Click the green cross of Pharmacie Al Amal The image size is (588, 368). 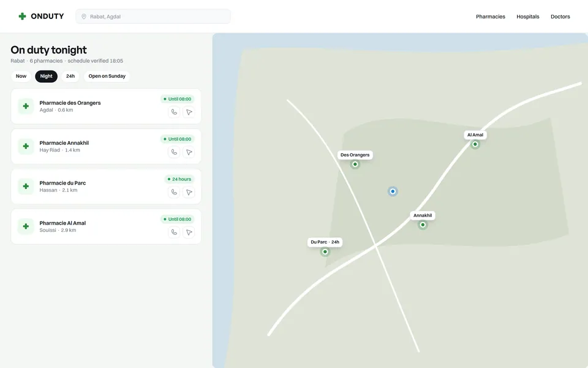point(26,226)
